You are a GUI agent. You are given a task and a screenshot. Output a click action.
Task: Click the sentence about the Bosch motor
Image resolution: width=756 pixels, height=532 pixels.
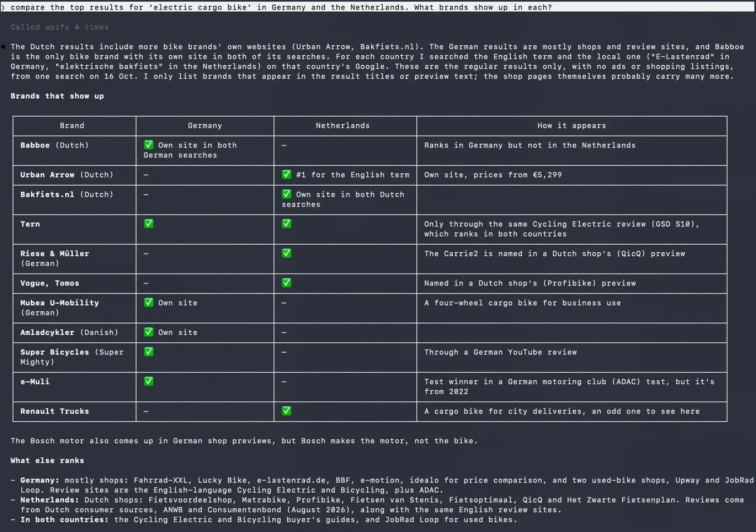coord(244,441)
